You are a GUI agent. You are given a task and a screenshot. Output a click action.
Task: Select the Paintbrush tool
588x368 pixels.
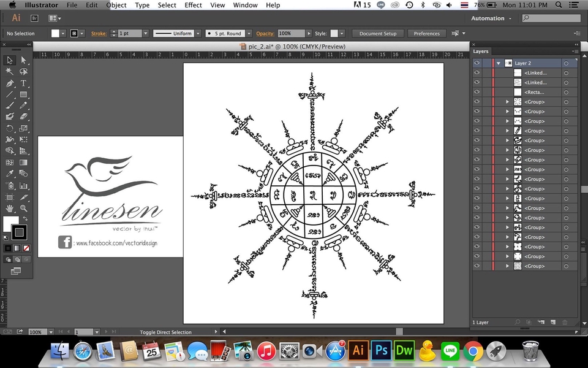click(x=10, y=105)
